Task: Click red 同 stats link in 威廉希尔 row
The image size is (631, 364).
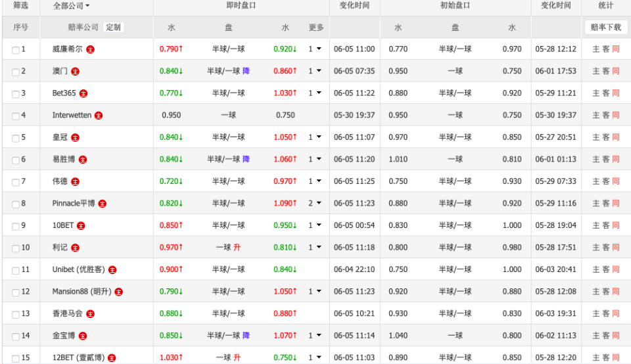Action: 616,49
